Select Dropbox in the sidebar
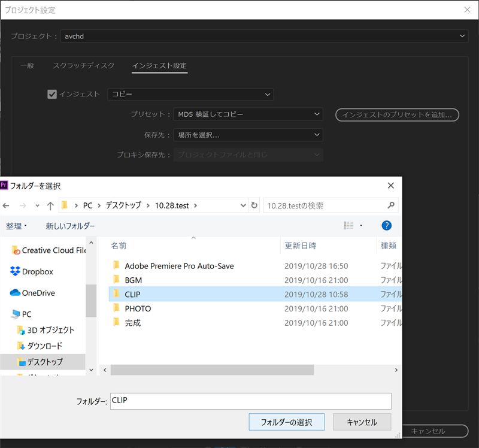479x448 pixels. 37,271
